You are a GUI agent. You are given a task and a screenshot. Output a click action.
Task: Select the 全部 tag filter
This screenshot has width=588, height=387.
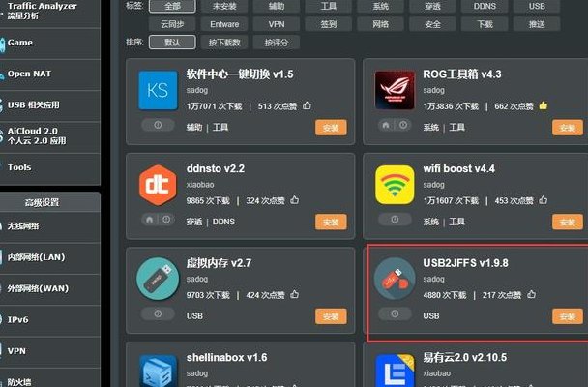click(172, 6)
